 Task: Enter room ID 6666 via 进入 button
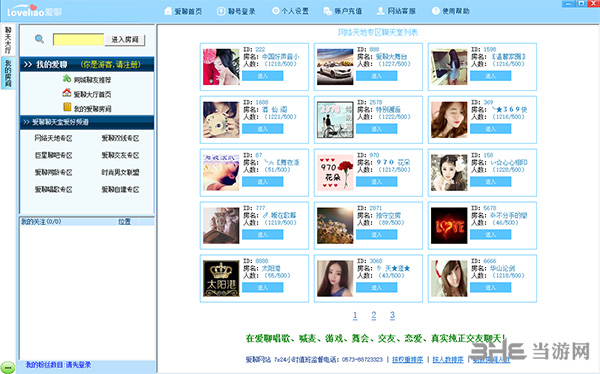click(491, 287)
